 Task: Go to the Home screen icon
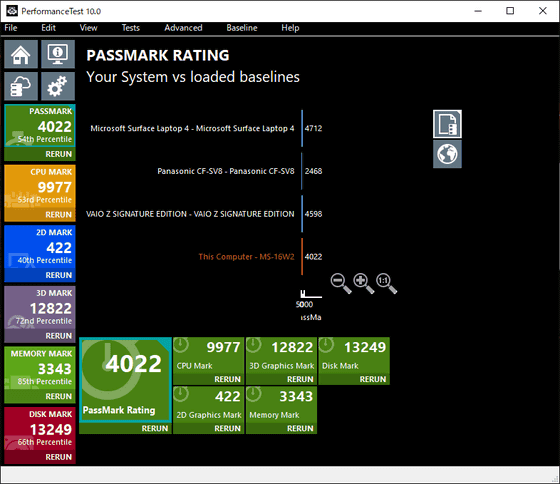click(x=21, y=54)
